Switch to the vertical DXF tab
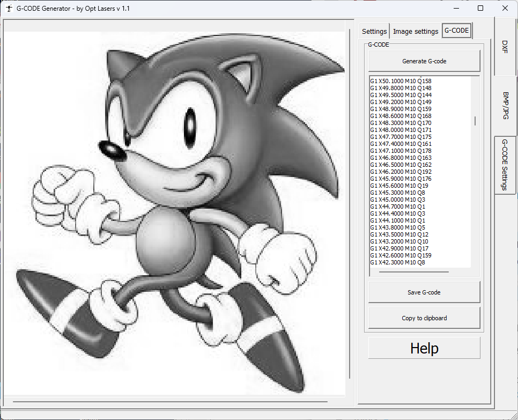Screen dimensions: 518x420 [505, 47]
